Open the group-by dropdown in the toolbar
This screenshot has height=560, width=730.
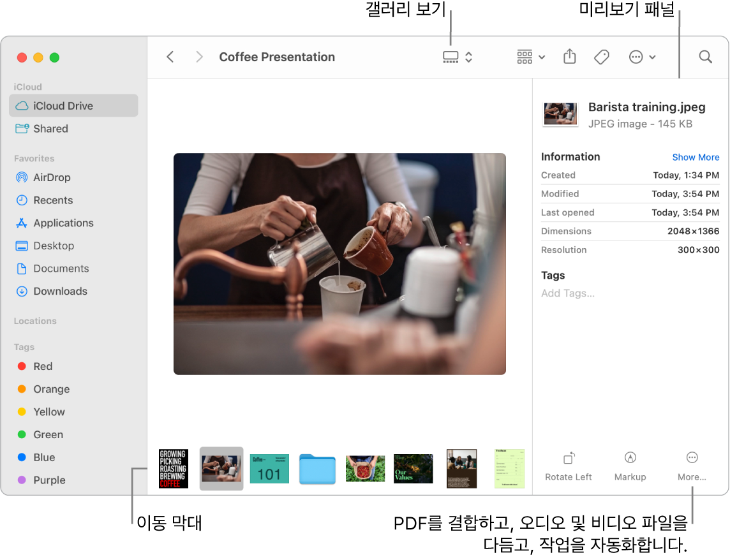pos(530,57)
